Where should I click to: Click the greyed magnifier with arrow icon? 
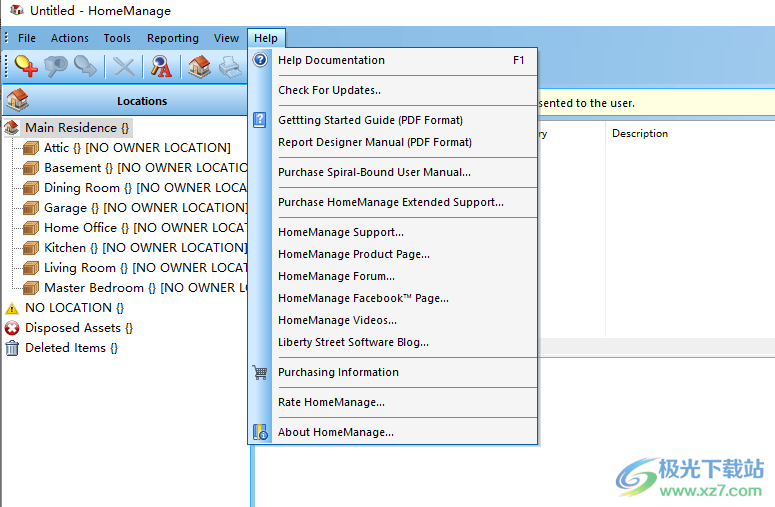(85, 66)
